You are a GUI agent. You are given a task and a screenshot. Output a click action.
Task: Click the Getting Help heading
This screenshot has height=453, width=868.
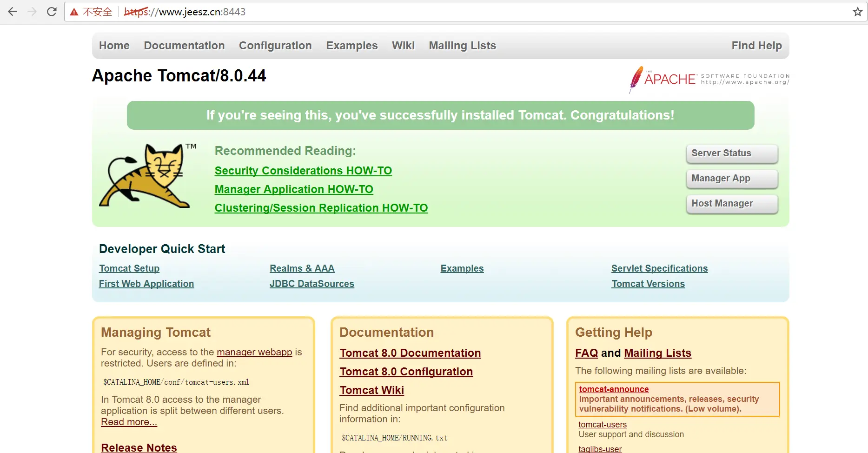click(x=614, y=332)
